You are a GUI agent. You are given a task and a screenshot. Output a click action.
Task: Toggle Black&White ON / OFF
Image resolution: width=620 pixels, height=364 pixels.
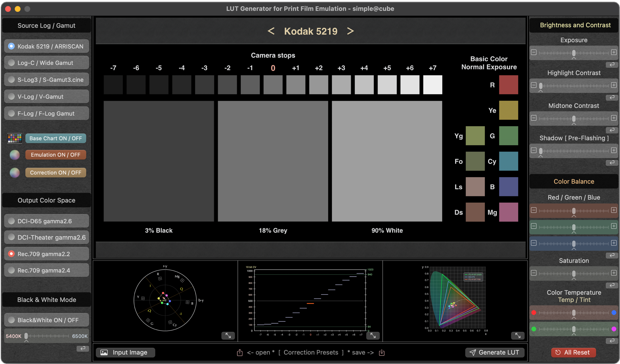[x=47, y=320]
